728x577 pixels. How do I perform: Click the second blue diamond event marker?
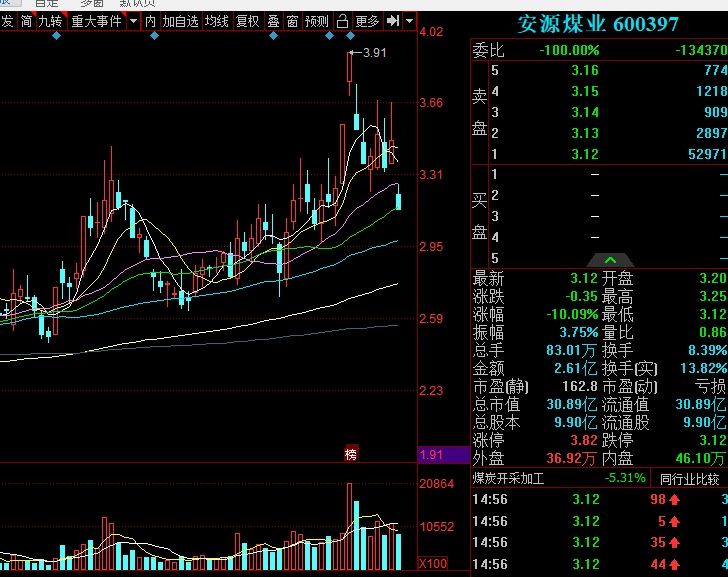tap(155, 36)
